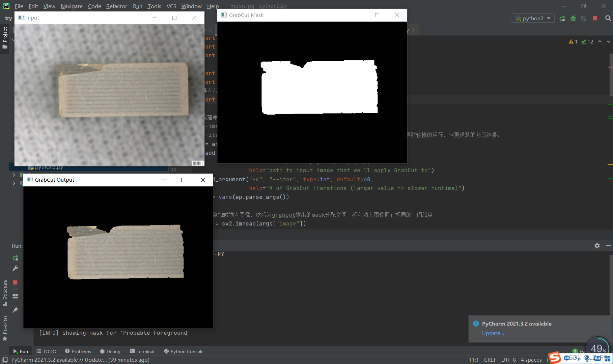Open run configuration settings via wrench icon
This screenshot has width=613, height=364.
[15, 268]
